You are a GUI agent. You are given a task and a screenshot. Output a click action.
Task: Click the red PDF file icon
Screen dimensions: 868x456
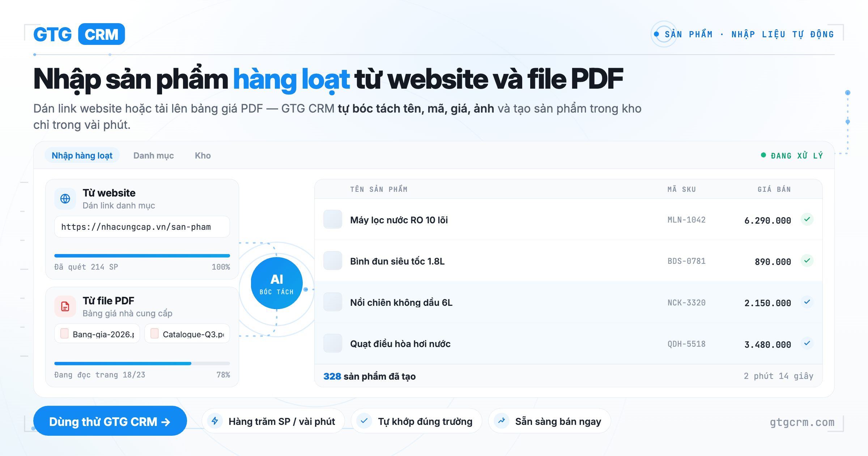coord(65,307)
